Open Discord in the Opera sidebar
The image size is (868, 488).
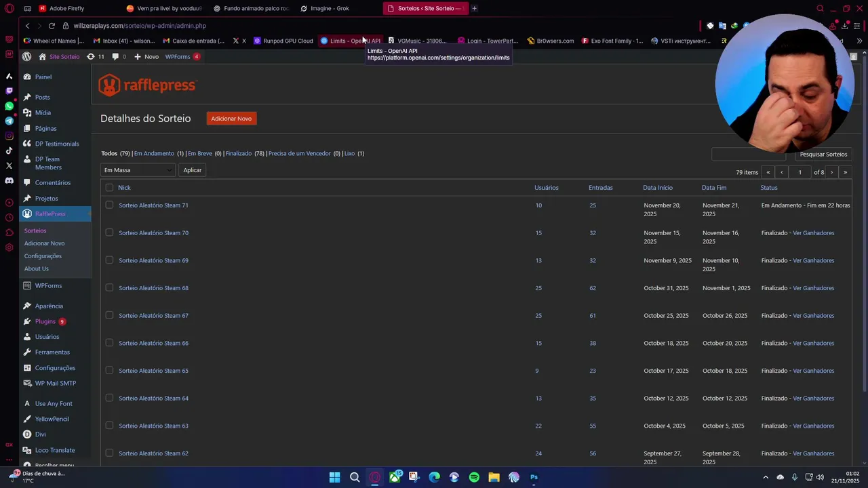(x=9, y=180)
